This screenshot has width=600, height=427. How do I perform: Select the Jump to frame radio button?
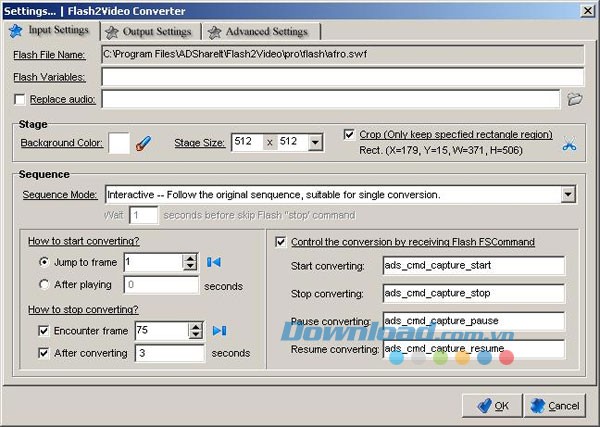44,262
